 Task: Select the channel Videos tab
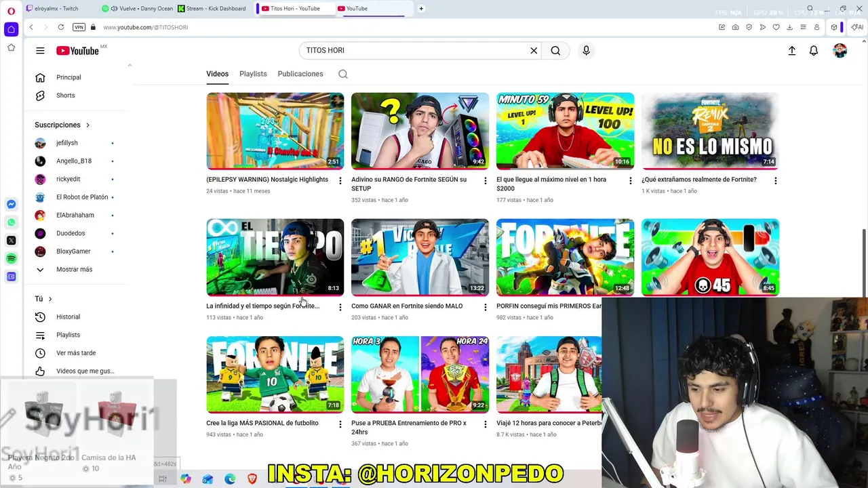click(x=218, y=74)
